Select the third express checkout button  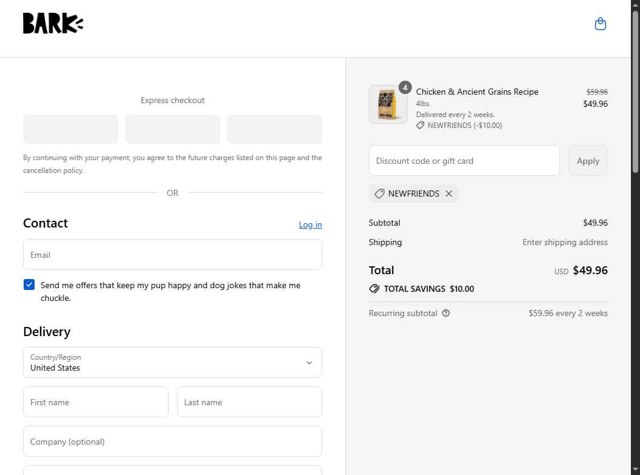coord(275,129)
